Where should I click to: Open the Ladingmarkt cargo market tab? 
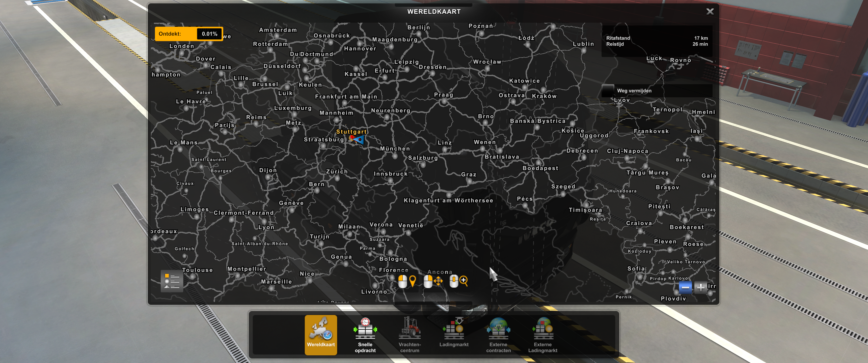[x=454, y=335]
